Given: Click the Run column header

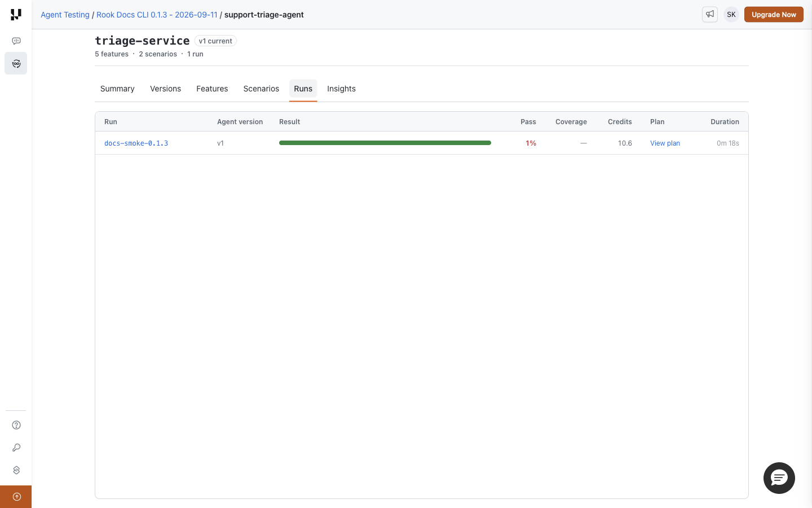Looking at the screenshot, I should coord(111,122).
